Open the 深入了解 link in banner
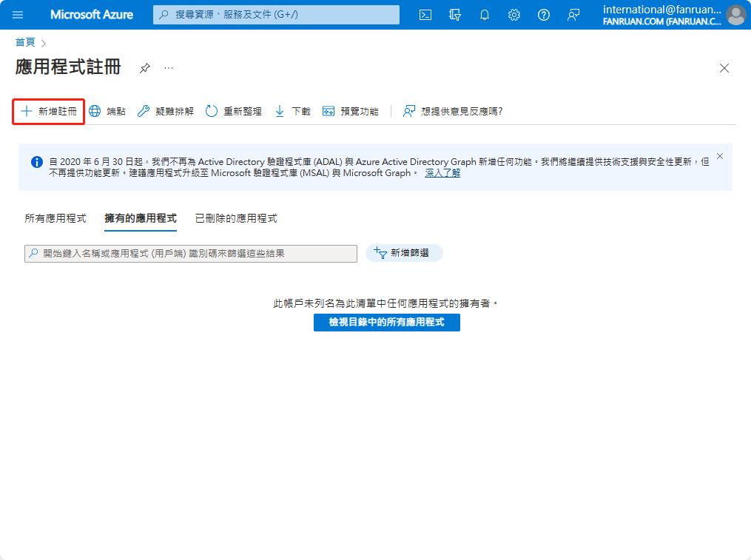 (x=442, y=173)
